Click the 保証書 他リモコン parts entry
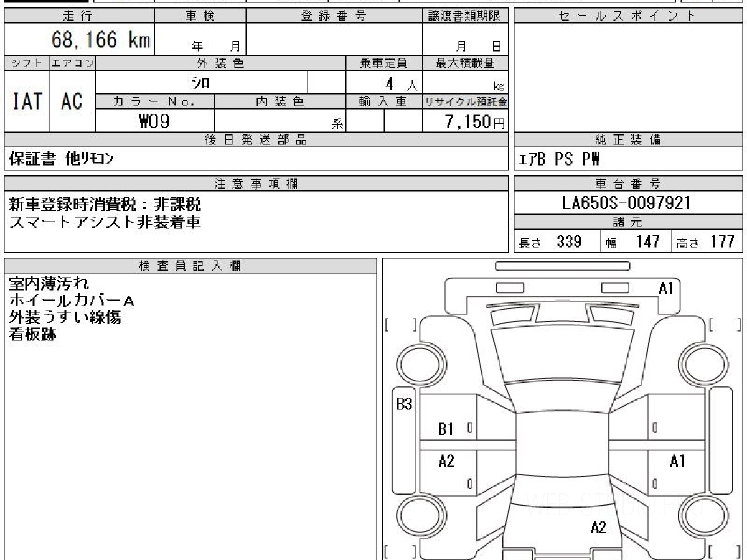 tap(62, 159)
